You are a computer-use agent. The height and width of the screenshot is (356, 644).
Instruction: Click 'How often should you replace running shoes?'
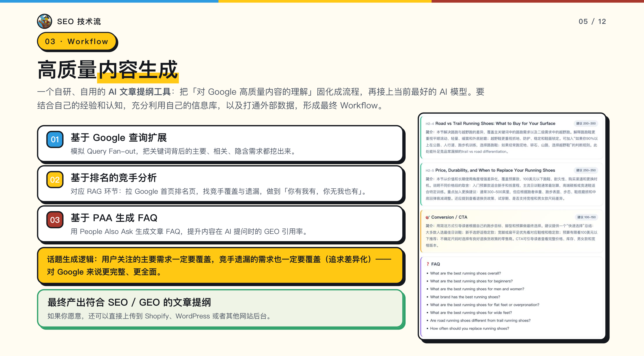pos(469,328)
